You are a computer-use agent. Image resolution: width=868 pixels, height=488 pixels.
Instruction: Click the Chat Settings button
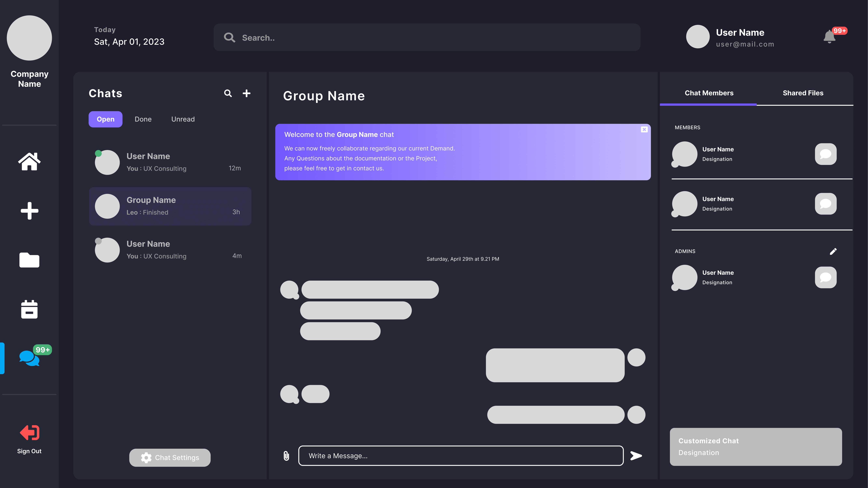tap(170, 457)
